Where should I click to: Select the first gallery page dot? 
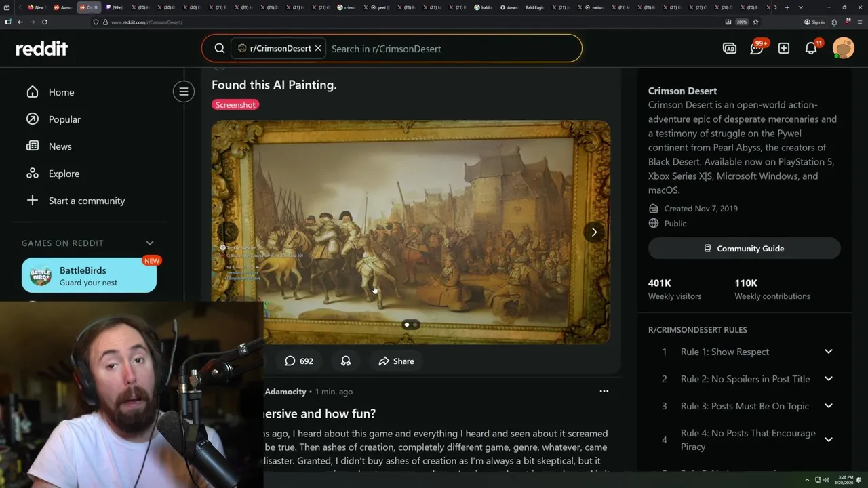coord(407,325)
